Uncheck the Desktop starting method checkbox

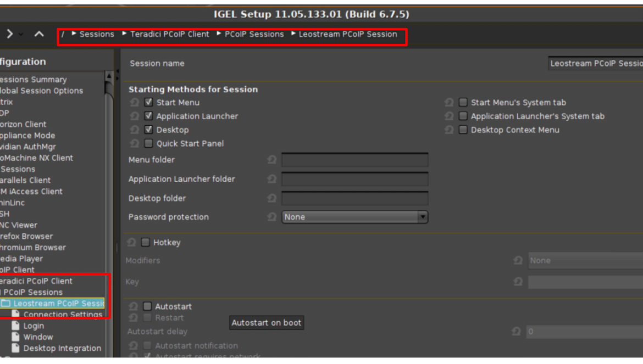coord(148,130)
